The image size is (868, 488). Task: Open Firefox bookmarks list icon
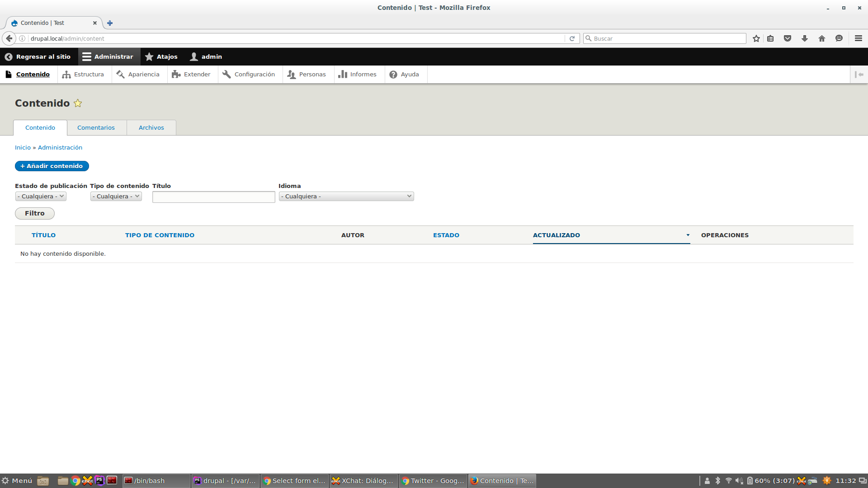770,38
